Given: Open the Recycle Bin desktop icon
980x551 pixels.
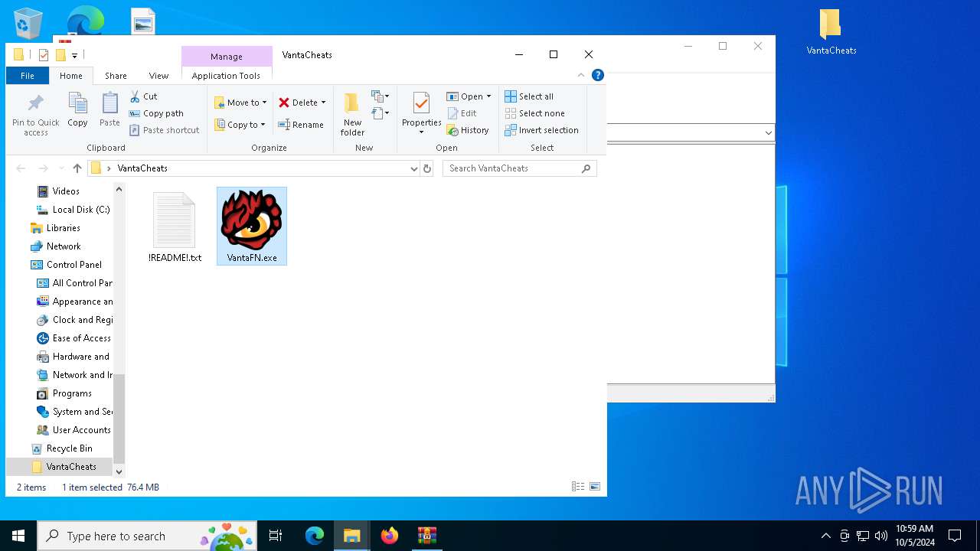Looking at the screenshot, I should point(28,23).
